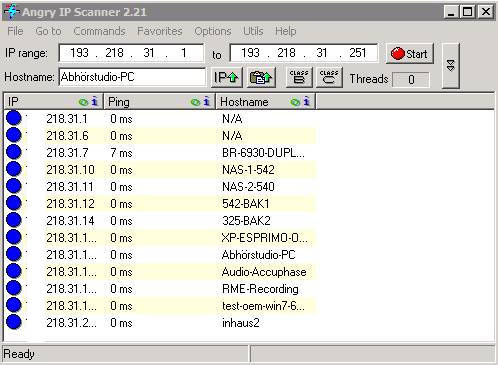Start the scan with the Start button
Viewport: 498px width, 365px height.
[x=410, y=53]
